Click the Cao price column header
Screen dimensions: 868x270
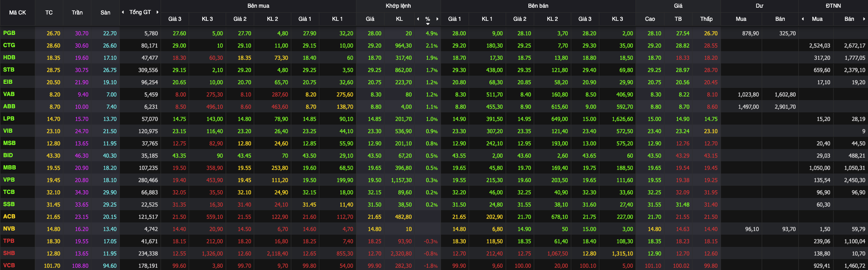[x=650, y=19]
